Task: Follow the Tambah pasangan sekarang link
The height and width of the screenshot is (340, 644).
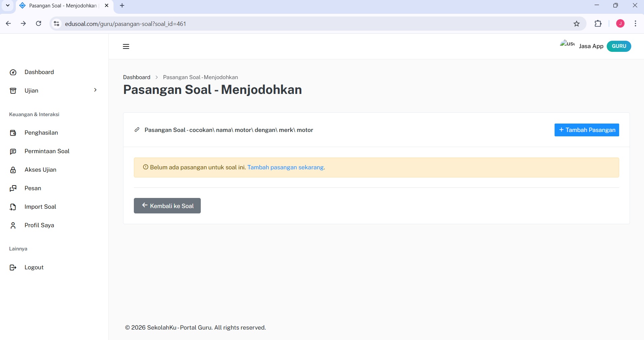Action: click(285, 167)
